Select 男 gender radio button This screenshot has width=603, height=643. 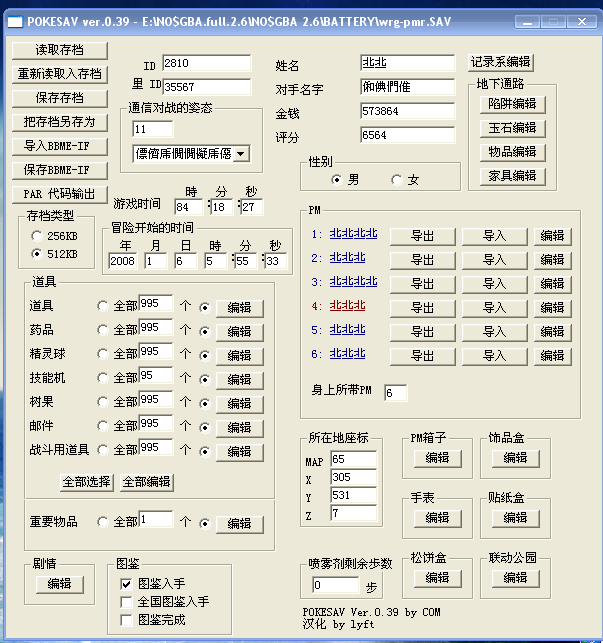[336, 180]
